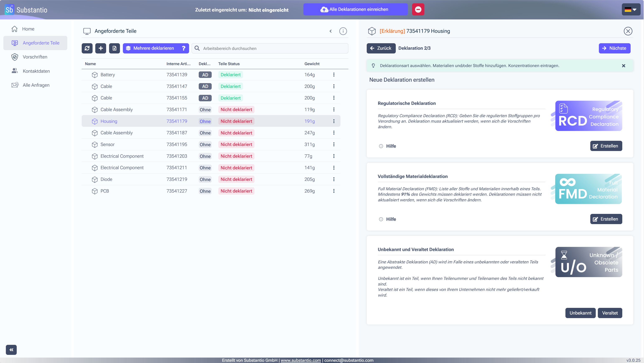Click the red minus button in header
The width and height of the screenshot is (644, 363).
point(418,9)
